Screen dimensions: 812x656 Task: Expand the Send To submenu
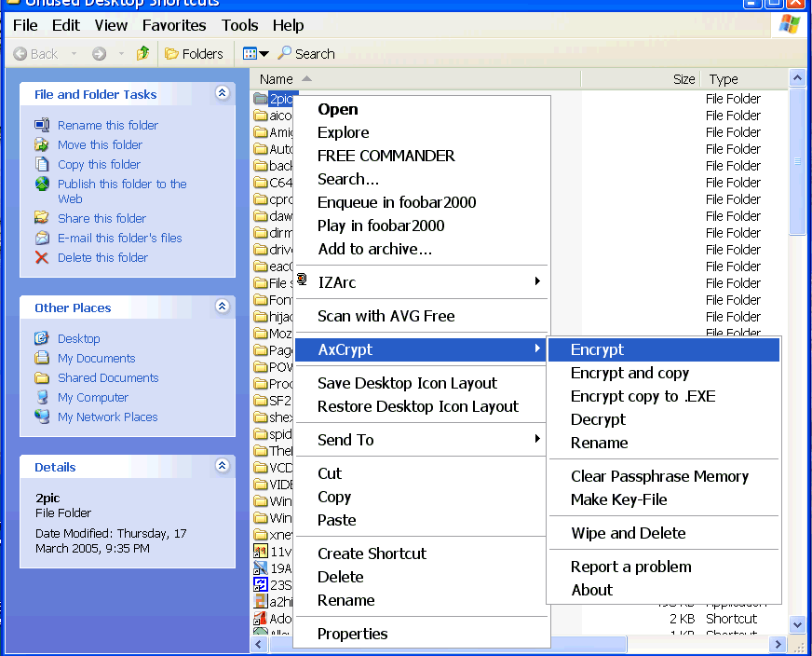coord(420,440)
